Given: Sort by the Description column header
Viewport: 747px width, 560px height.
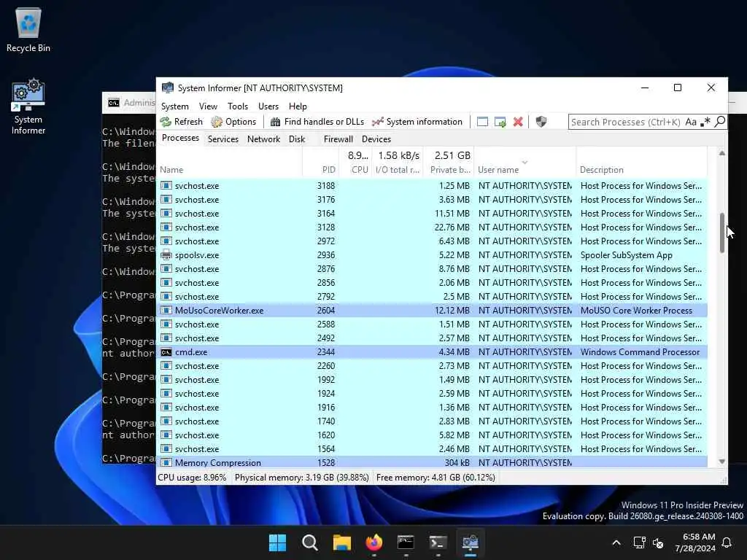Looking at the screenshot, I should (x=642, y=163).
